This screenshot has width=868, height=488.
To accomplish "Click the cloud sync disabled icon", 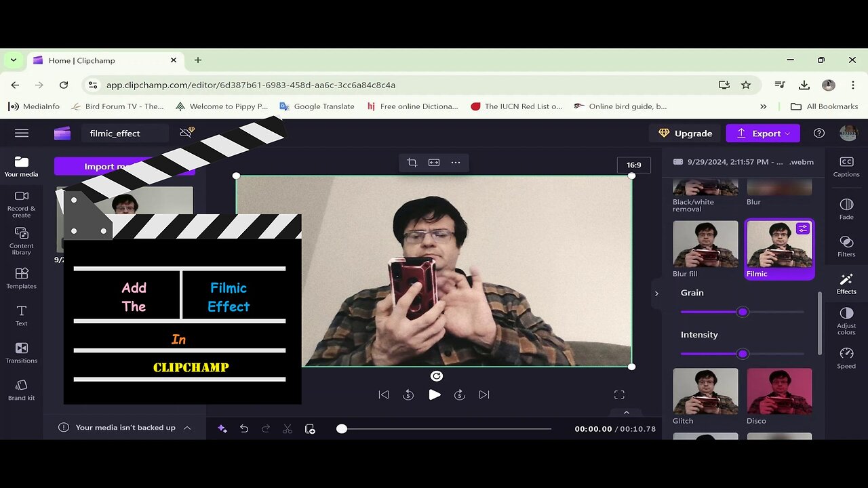I will [x=186, y=133].
